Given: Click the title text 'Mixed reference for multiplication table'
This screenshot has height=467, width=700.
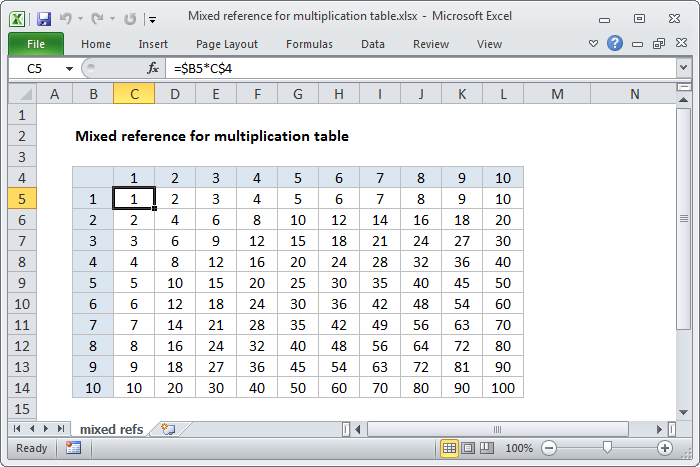Looking at the screenshot, I should (212, 136).
